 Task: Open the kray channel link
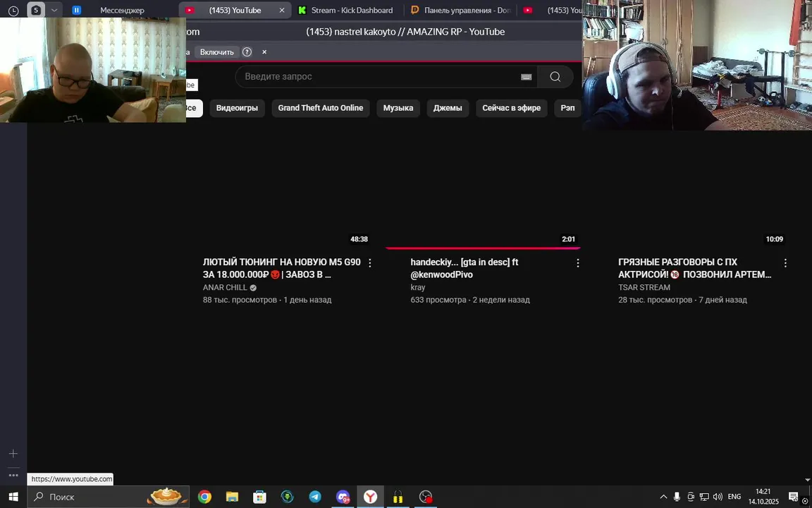click(x=417, y=288)
